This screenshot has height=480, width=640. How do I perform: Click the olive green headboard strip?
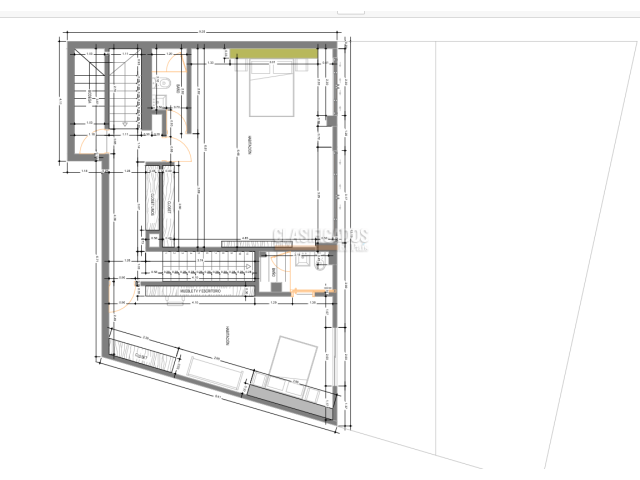click(x=274, y=52)
